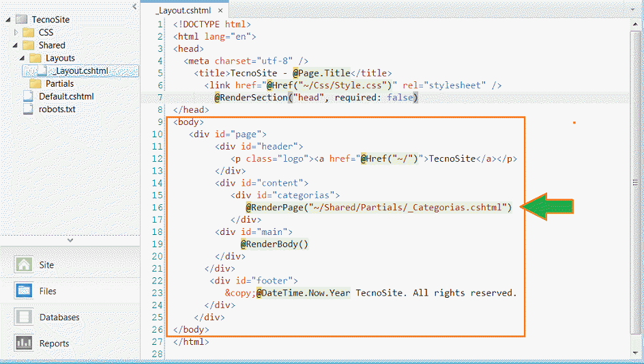Click @DateTime.Now.Year in the footer
The image size is (644, 364).
point(303,293)
